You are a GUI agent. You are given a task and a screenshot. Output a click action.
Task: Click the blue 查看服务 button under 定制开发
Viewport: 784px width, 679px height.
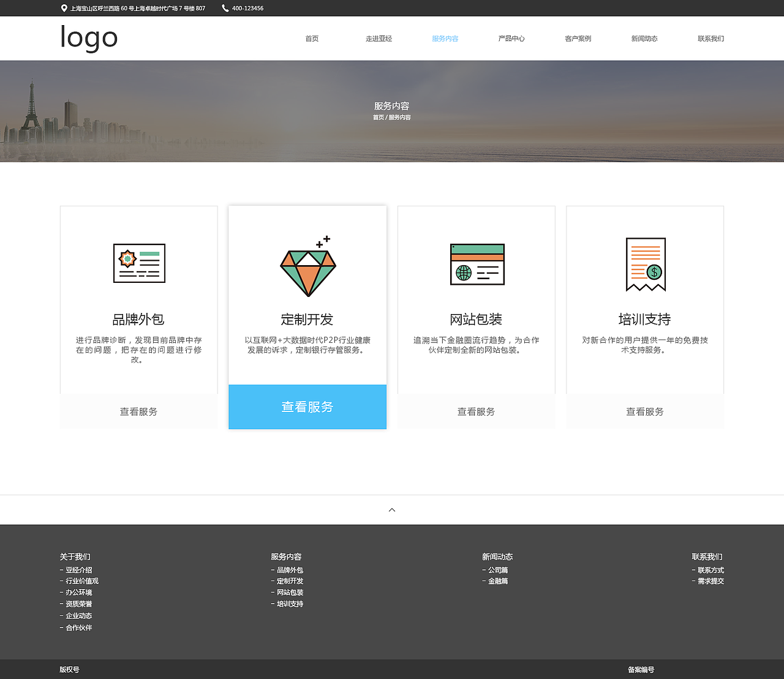307,407
